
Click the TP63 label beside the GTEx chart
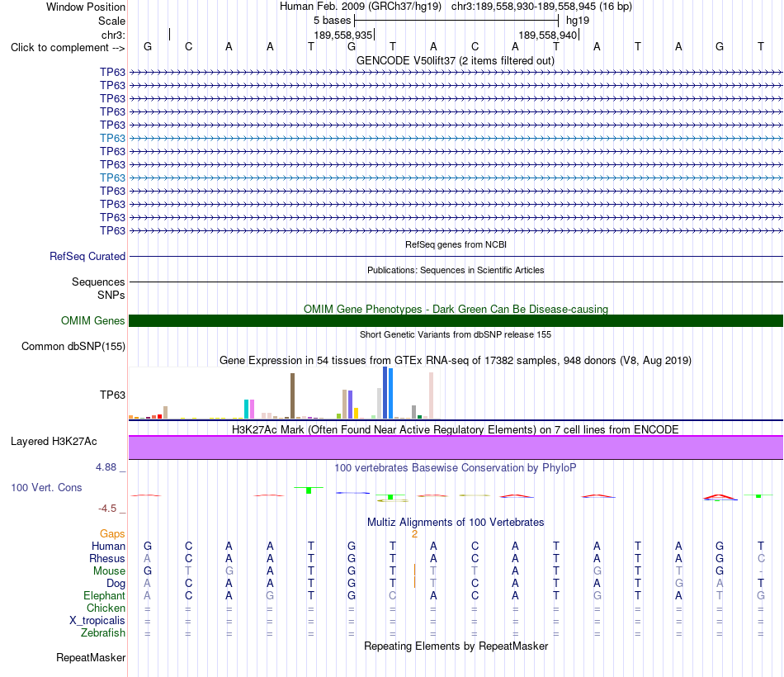(112, 395)
